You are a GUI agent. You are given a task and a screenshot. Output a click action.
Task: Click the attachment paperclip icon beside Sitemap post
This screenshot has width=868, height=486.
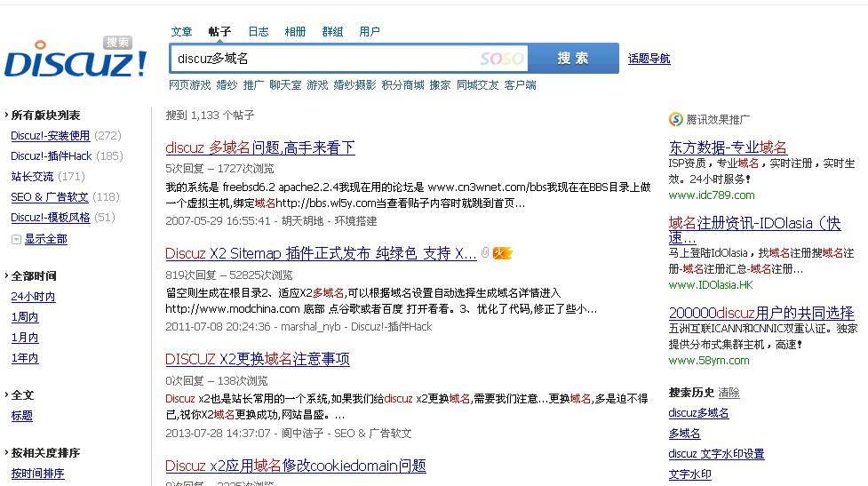click(485, 252)
